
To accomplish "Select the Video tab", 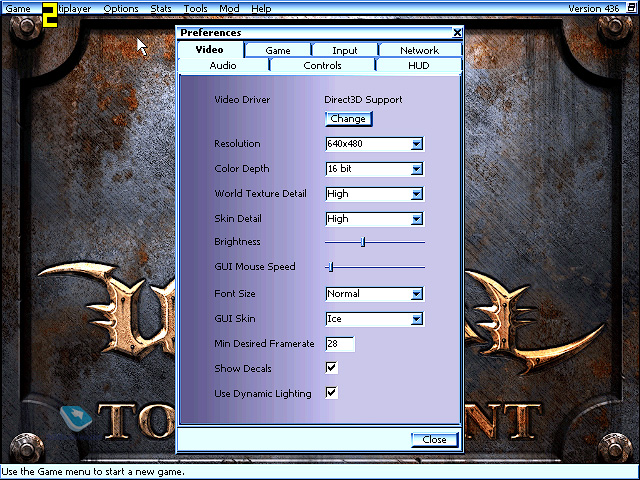I will point(210,50).
